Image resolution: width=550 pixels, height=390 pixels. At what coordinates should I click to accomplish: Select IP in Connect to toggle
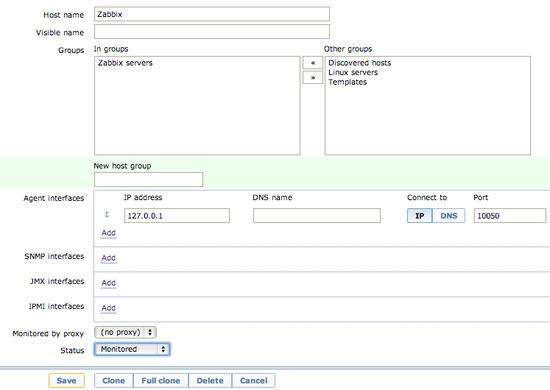[420, 216]
